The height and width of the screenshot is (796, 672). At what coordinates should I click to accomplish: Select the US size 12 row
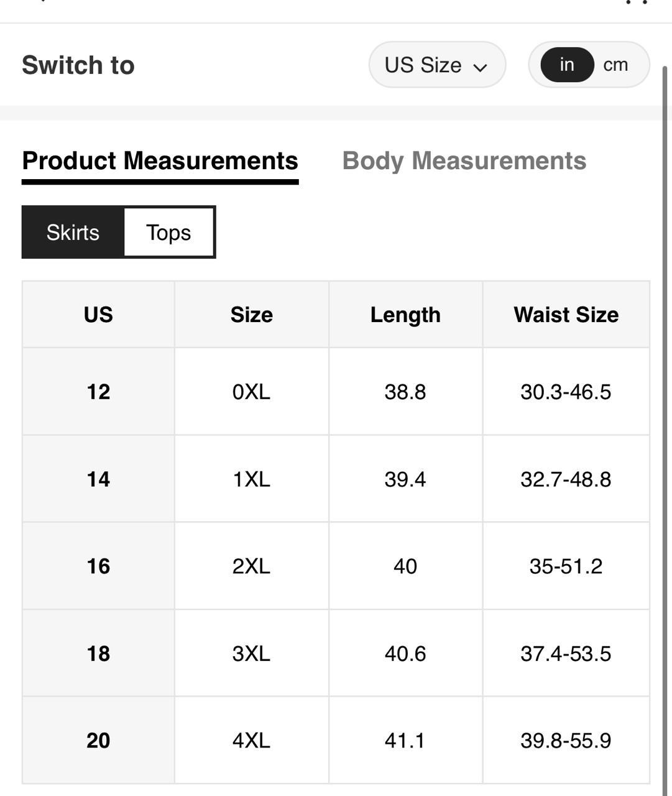98,392
